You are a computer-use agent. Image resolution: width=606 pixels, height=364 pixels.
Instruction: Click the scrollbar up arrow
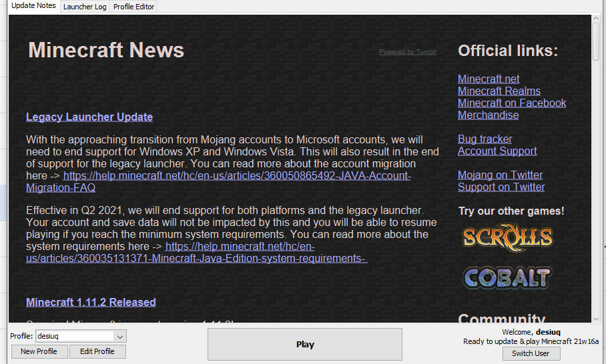596,18
